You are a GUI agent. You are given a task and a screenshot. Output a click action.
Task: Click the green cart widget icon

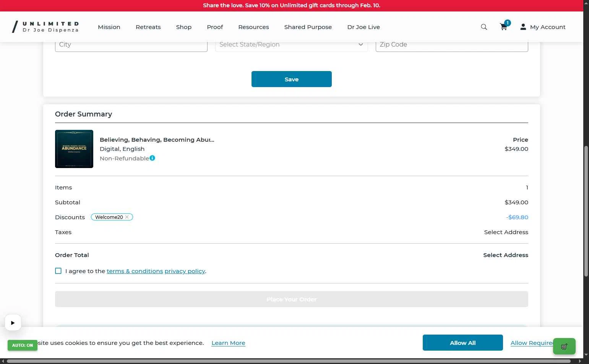[x=564, y=346]
